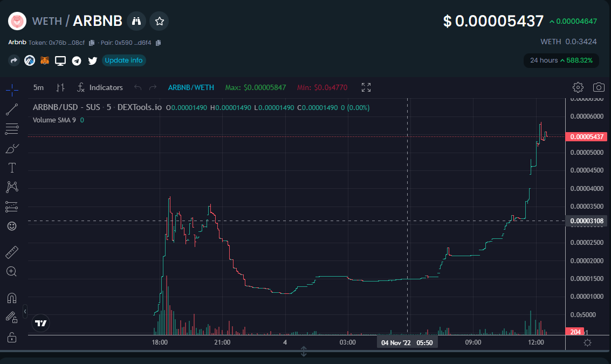Screen dimensions: 611x364
Task: Toggle stay in drawing mode pencil lock
Action: (x=12, y=318)
